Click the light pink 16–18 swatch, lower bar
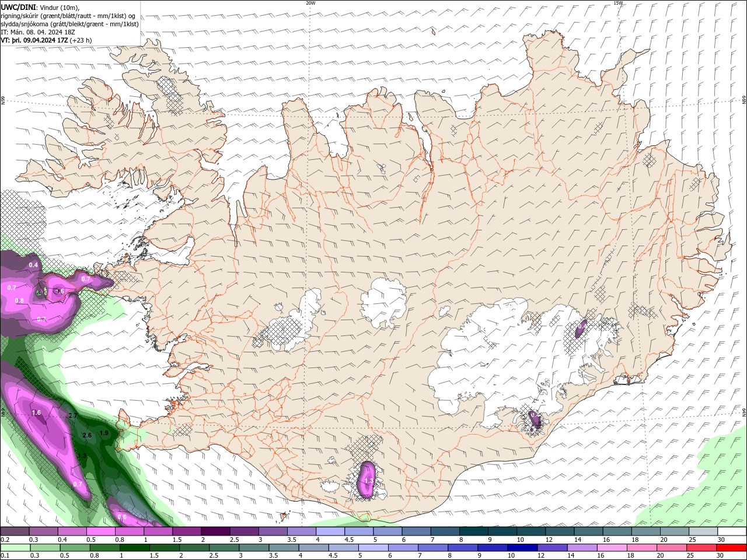This screenshot has width=747, height=560. tap(611, 548)
